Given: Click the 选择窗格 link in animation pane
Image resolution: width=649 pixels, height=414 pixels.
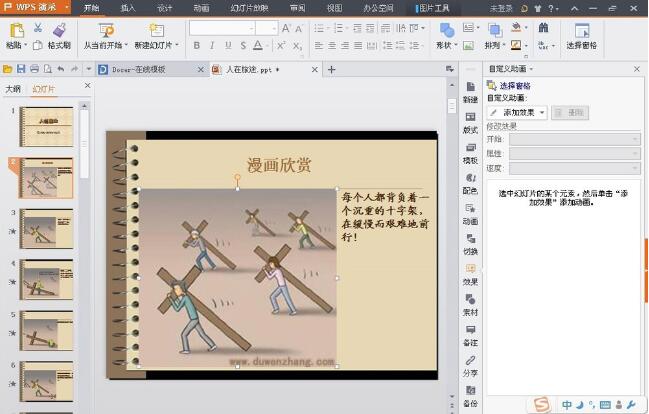Looking at the screenshot, I should 514,86.
